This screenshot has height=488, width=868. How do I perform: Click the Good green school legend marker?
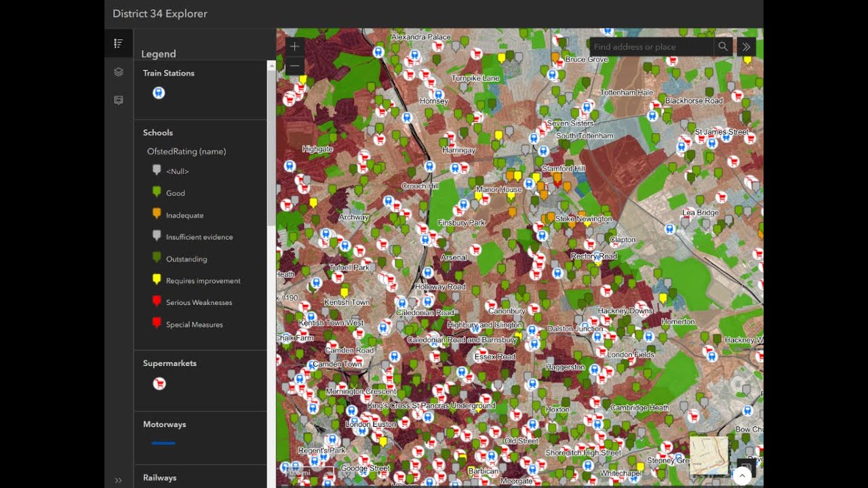[157, 192]
